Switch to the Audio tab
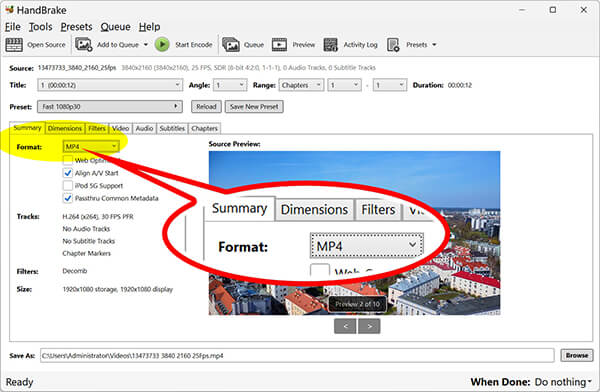Viewport: 600px width, 392px height. [x=144, y=128]
